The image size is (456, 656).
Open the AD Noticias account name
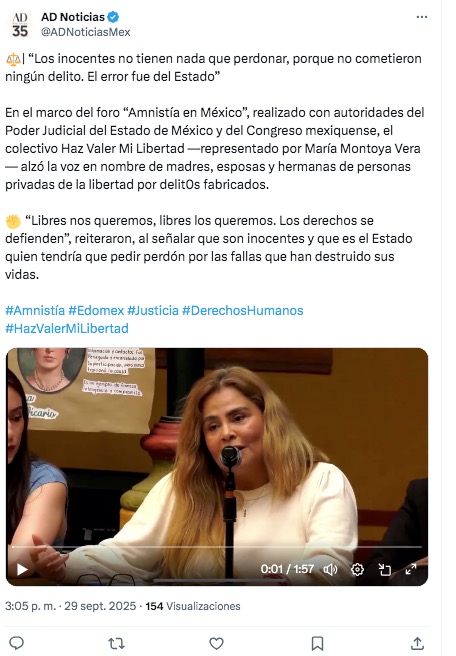[x=73, y=17]
